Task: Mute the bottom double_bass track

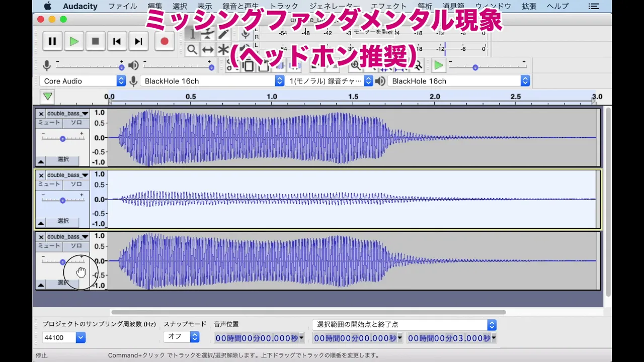Action: 49,246
